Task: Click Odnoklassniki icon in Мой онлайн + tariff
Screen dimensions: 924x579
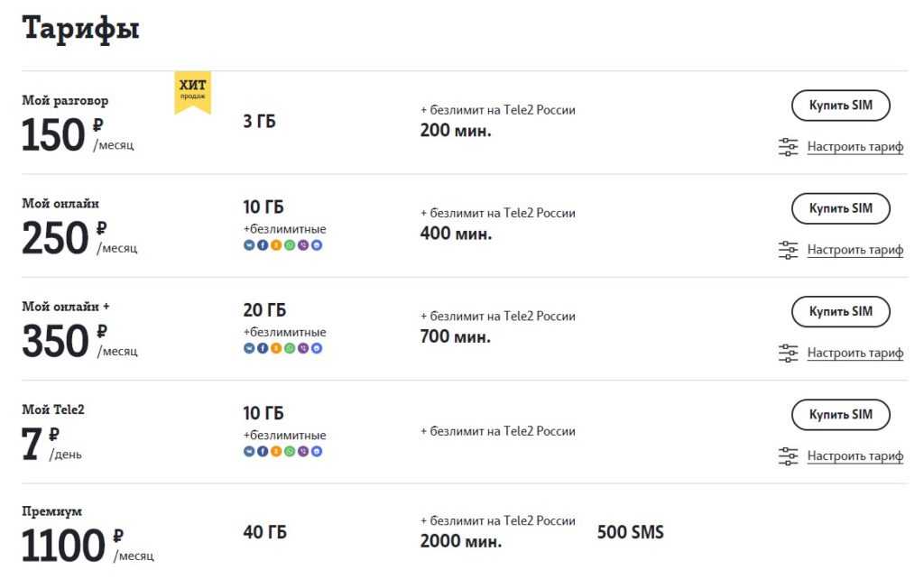Action: 276,348
